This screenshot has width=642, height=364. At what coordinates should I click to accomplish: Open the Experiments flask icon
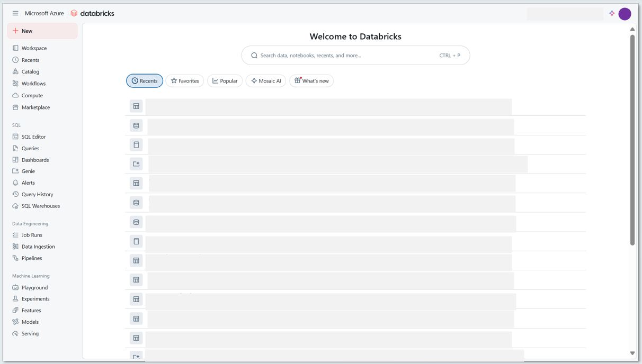click(x=15, y=299)
